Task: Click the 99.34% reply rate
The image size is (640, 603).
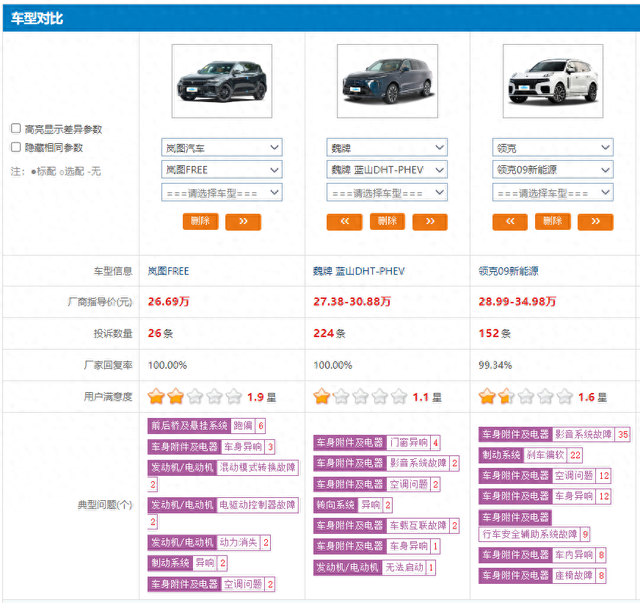Action: tap(495, 365)
